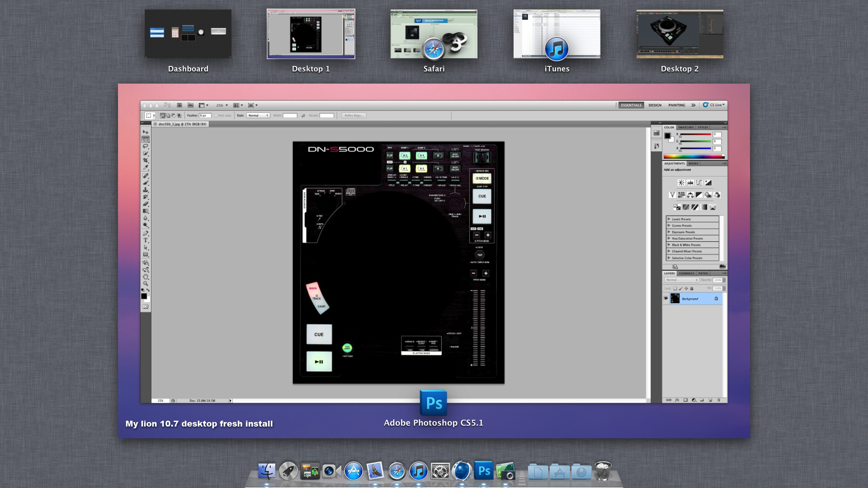868x488 pixels.
Task: Select the Rectangle shape tool
Action: click(x=146, y=253)
